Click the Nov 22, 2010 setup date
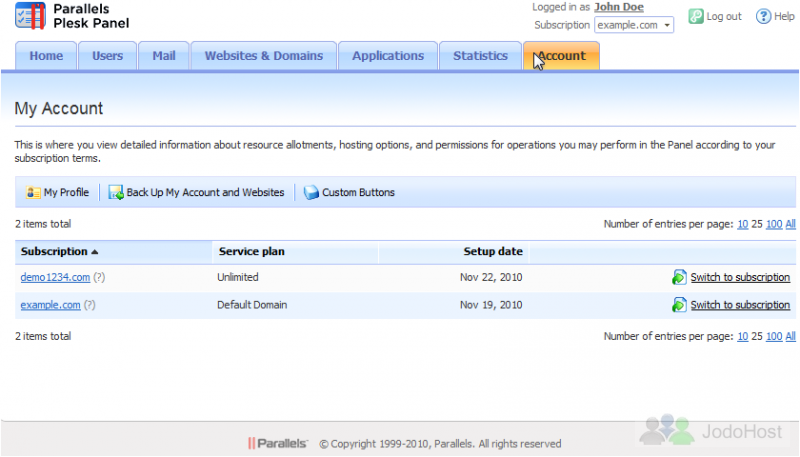The width and height of the screenshot is (800, 457). point(491,277)
